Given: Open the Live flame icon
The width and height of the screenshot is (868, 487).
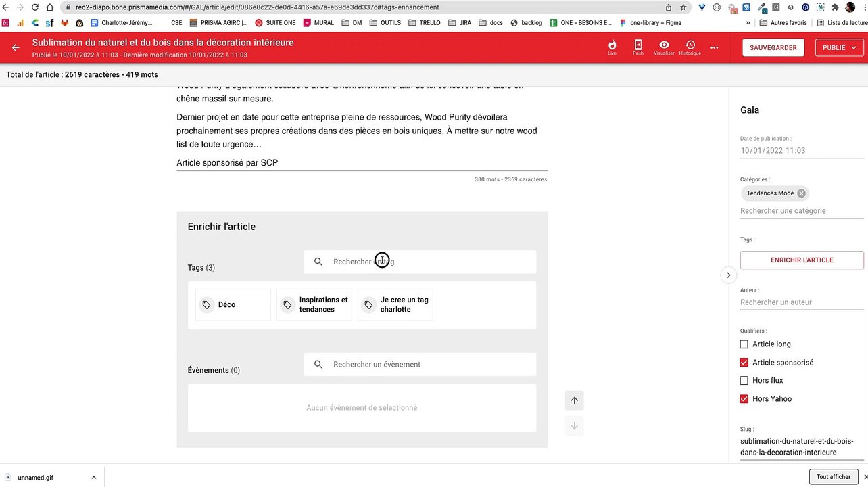Looking at the screenshot, I should [612, 47].
